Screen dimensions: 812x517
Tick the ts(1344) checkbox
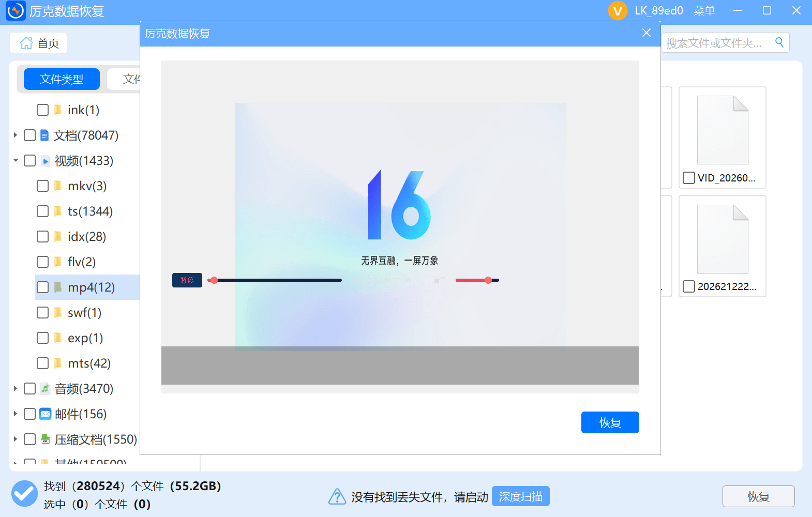43,211
